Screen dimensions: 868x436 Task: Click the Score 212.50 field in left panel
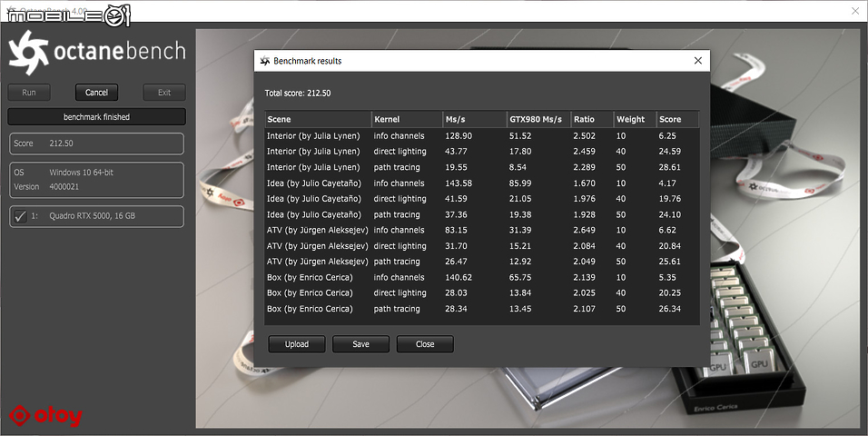point(96,144)
